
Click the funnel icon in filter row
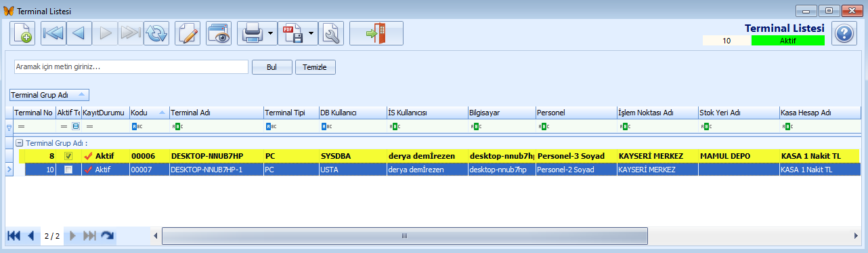point(9,127)
